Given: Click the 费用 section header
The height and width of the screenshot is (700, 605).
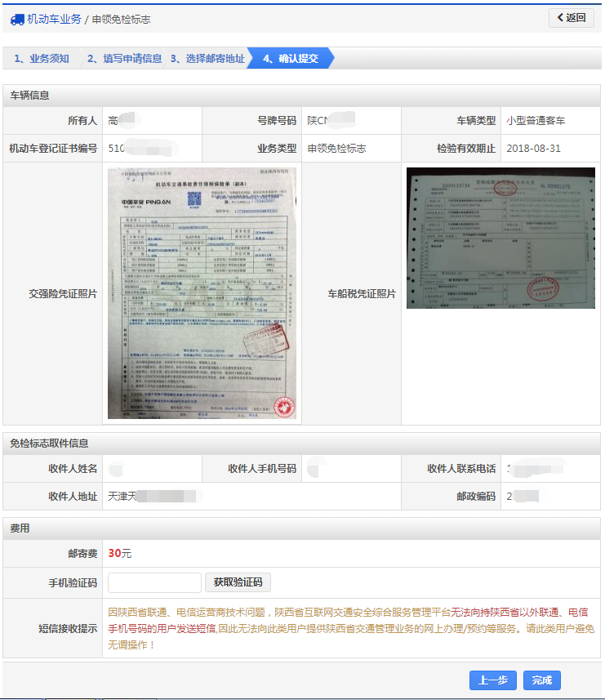Looking at the screenshot, I should pos(20,528).
